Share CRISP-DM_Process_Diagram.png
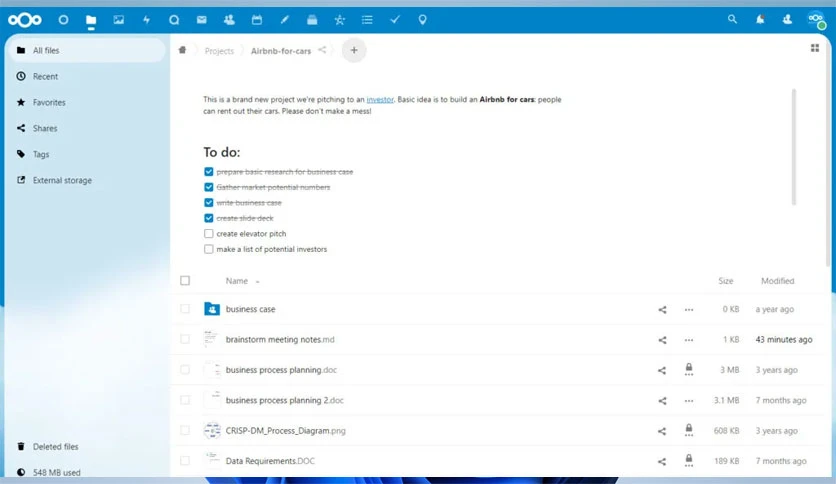Image resolution: width=836 pixels, height=484 pixels. click(662, 431)
